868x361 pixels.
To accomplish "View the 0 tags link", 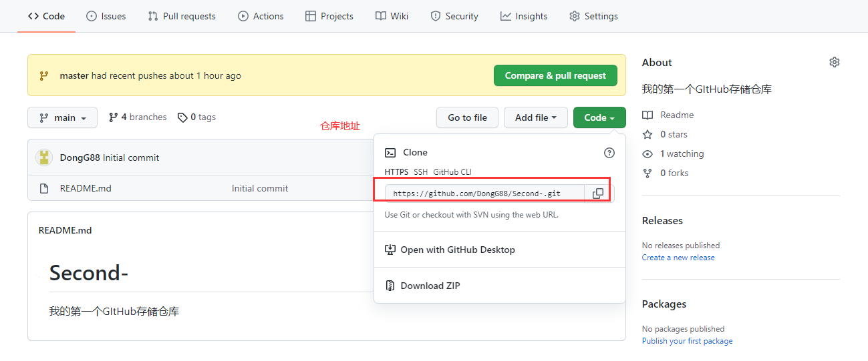I will click(x=196, y=117).
